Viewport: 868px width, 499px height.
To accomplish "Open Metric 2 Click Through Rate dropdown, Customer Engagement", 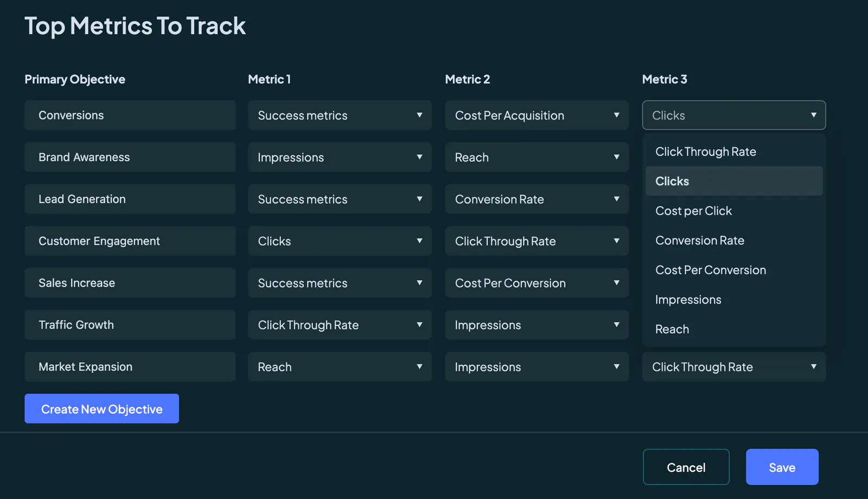I will point(537,241).
